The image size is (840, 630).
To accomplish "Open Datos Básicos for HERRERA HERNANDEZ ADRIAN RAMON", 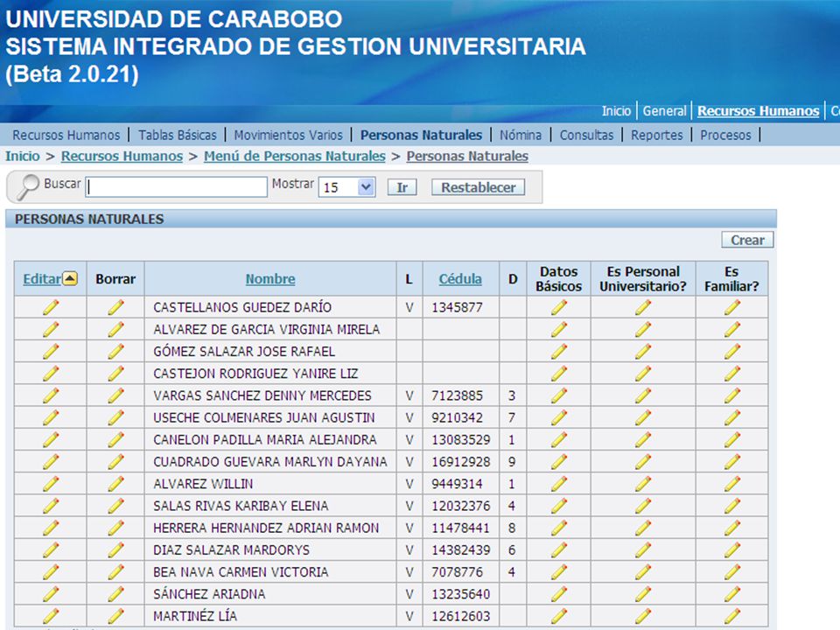I will click(559, 528).
